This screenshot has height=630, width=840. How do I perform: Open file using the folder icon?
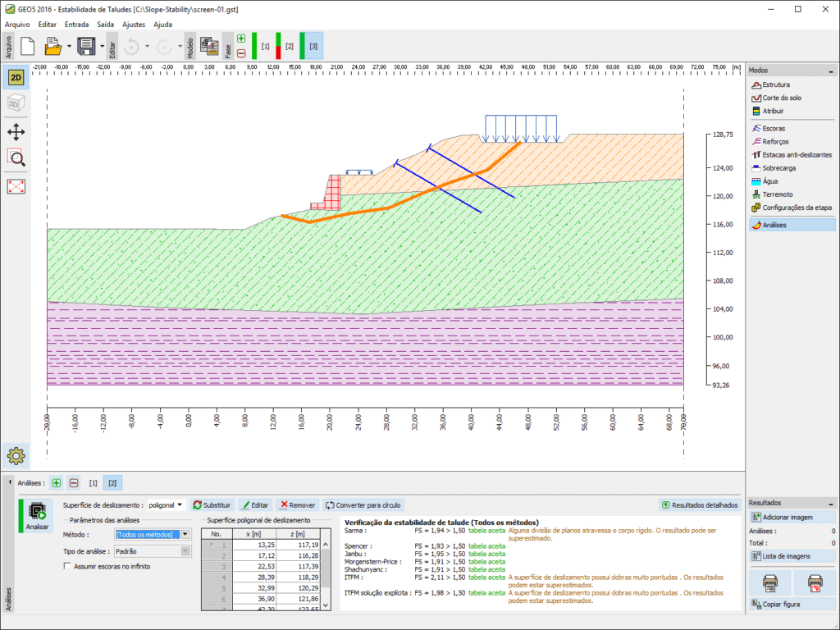tap(52, 46)
